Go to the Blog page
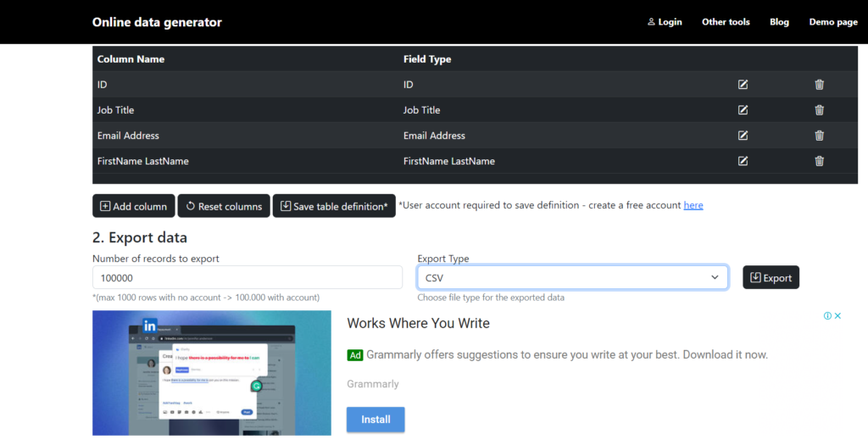This screenshot has width=868, height=440. click(x=779, y=22)
